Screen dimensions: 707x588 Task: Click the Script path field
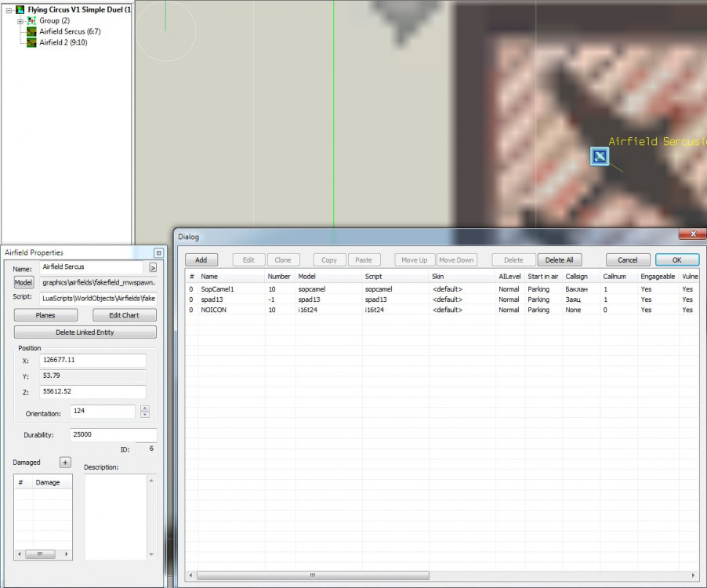tap(99, 299)
